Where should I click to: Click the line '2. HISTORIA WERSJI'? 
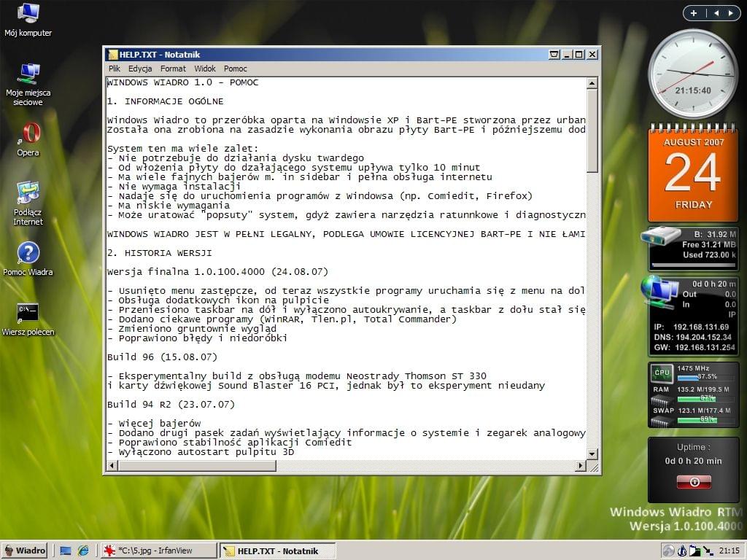160,253
